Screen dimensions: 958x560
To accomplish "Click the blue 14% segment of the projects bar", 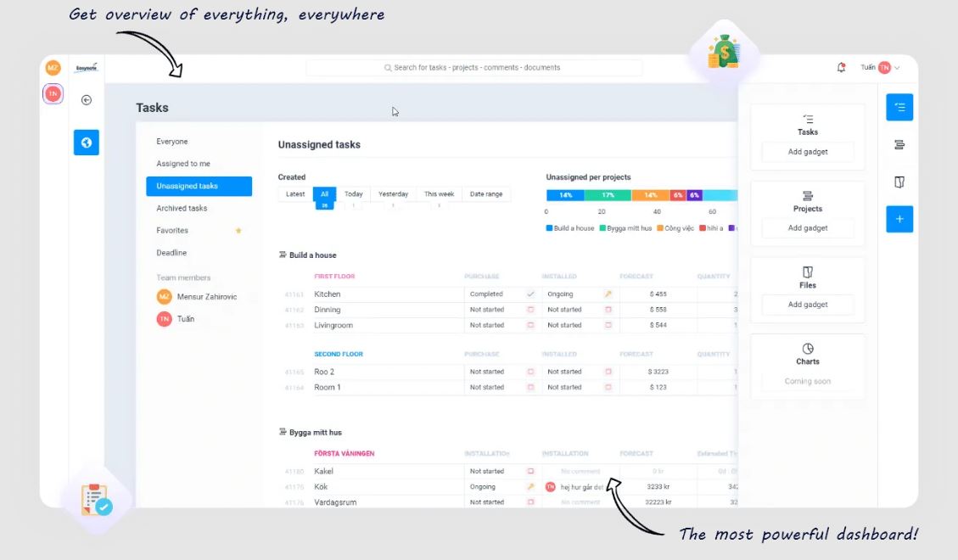I will click(566, 194).
